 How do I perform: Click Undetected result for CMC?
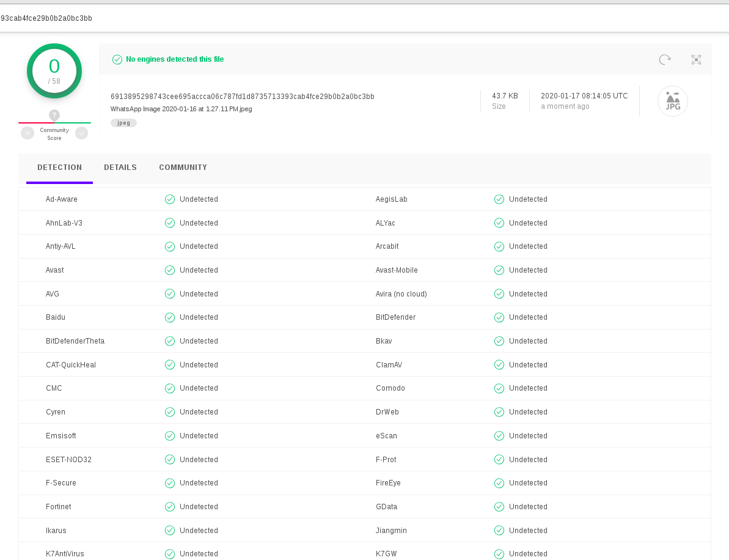tap(199, 388)
